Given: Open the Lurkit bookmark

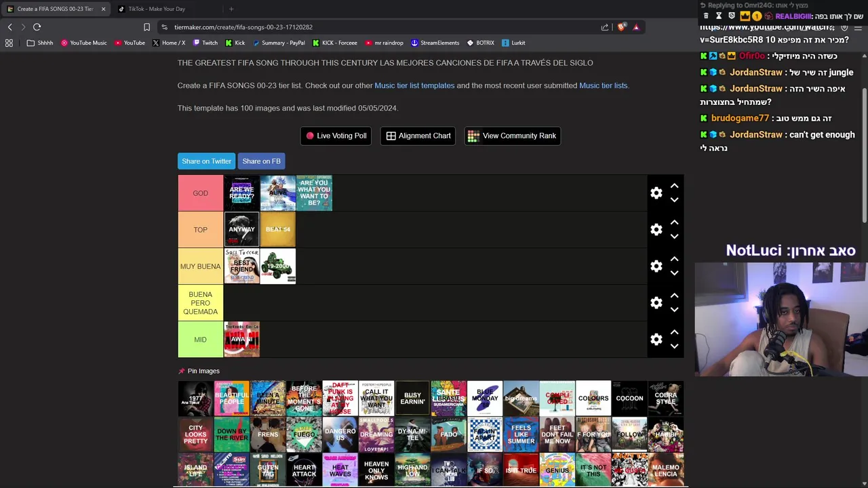Looking at the screenshot, I should click(x=513, y=43).
